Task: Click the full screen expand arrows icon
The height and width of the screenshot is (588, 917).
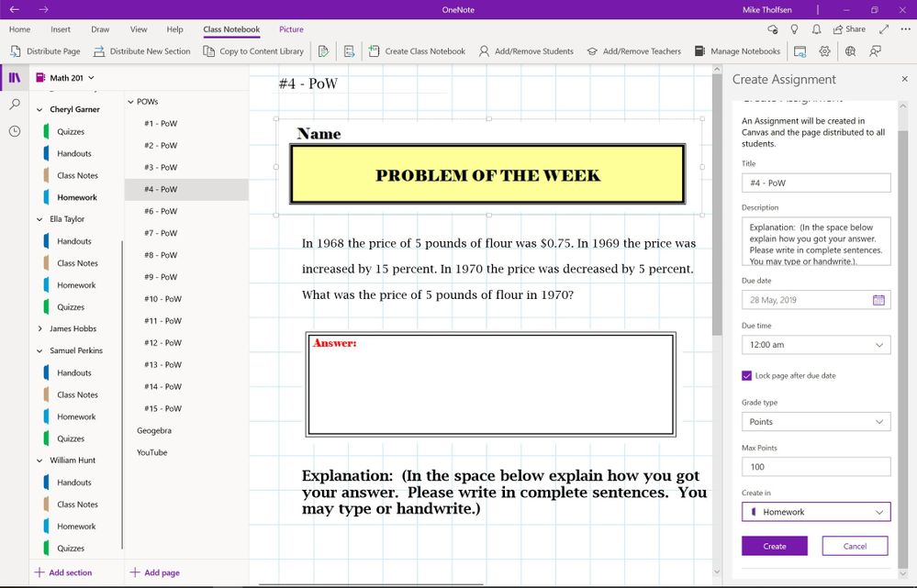Action: point(884,29)
